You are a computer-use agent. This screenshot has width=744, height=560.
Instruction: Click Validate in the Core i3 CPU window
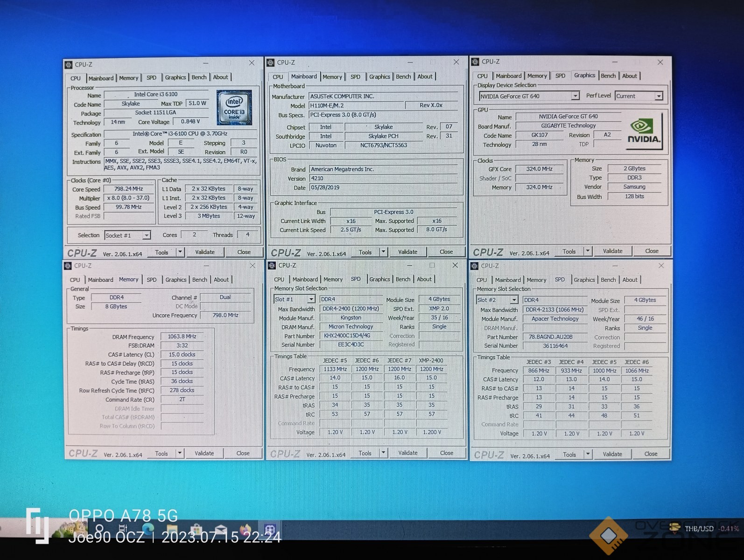coord(205,252)
